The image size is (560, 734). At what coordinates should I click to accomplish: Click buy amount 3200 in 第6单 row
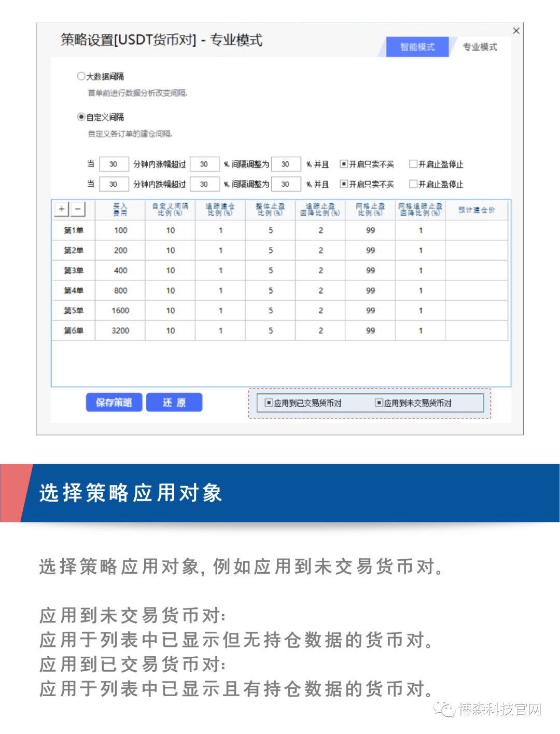pos(120,330)
